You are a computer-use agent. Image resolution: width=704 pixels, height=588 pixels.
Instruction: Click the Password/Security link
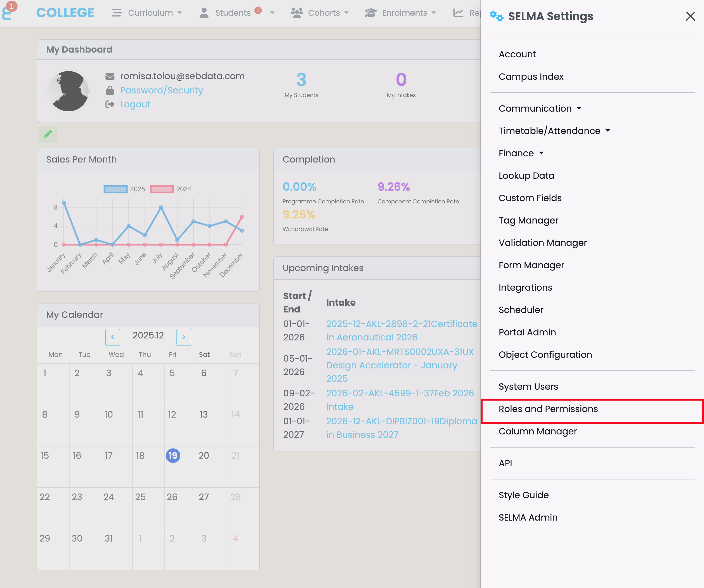point(161,90)
